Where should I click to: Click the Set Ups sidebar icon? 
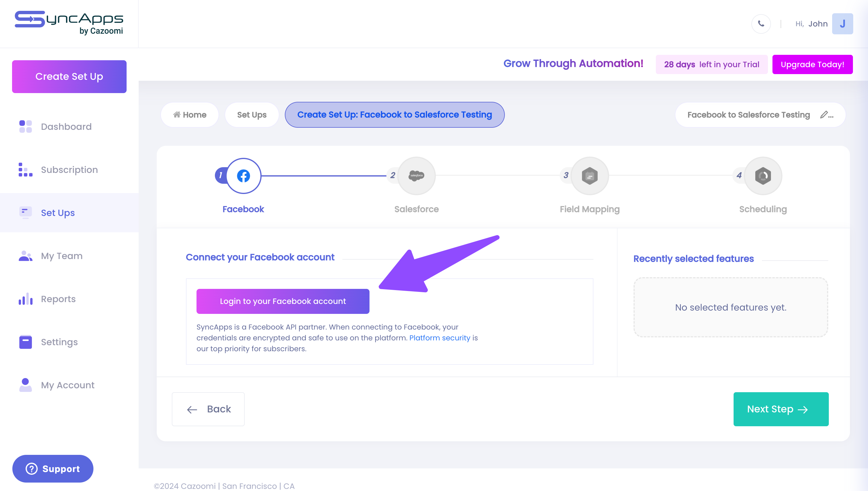click(25, 212)
